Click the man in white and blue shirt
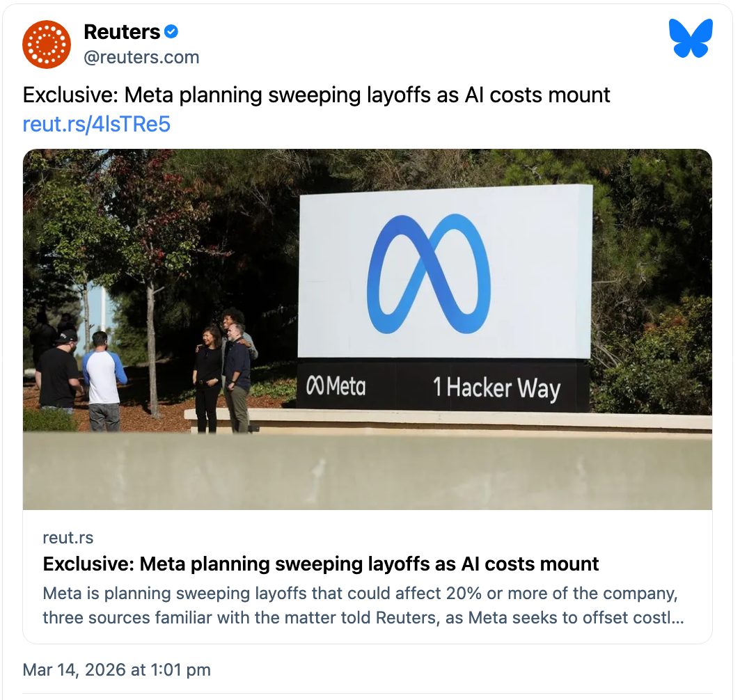This screenshot has height=700, width=740. [x=104, y=379]
